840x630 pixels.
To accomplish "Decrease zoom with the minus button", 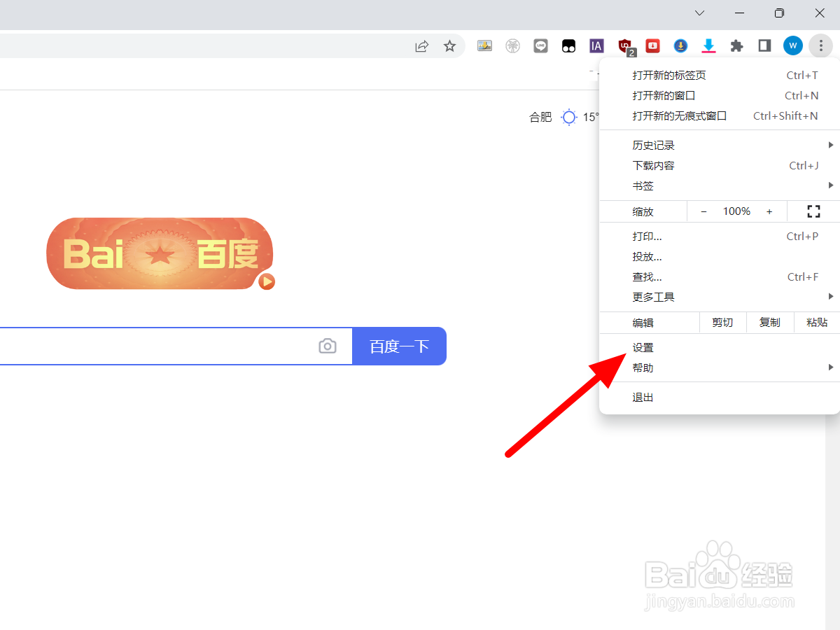I will coord(703,211).
